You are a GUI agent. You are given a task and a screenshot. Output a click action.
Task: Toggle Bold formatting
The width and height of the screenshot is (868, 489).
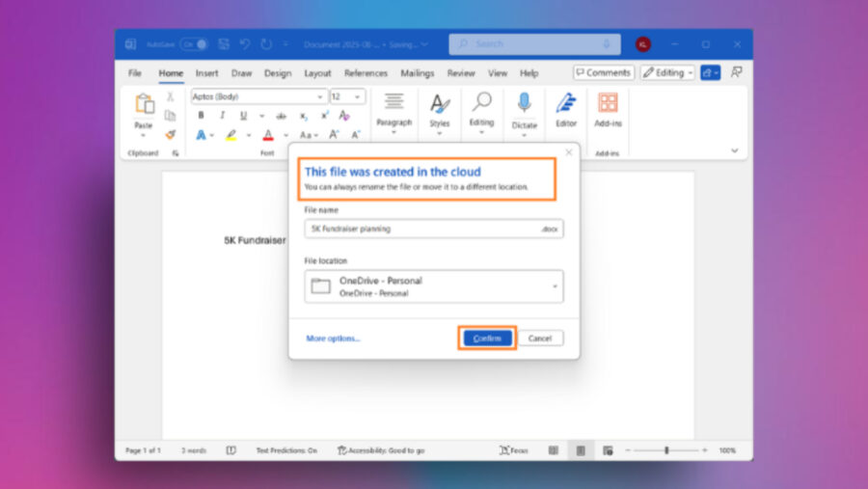point(201,115)
